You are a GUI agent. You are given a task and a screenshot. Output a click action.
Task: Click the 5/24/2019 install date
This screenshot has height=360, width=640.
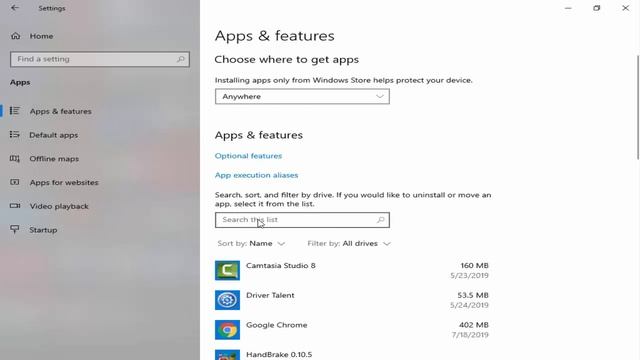tap(469, 305)
